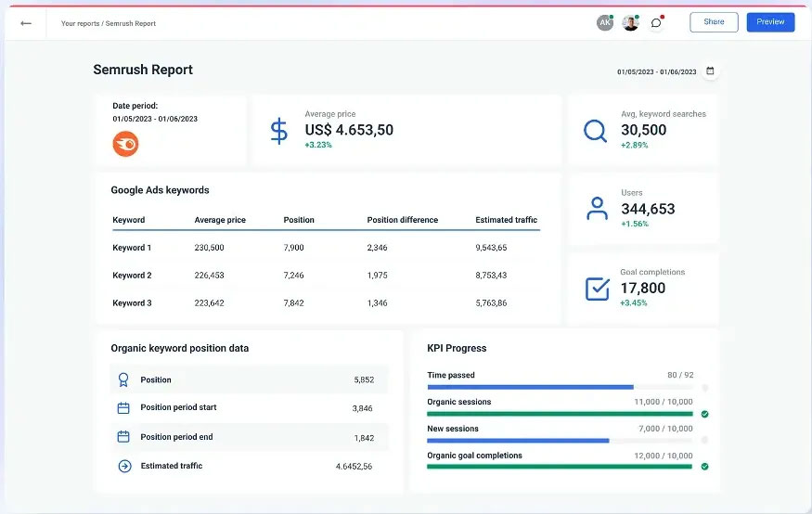Click the 1,975 position difference cell
Image resolution: width=812 pixels, height=514 pixels.
coord(377,276)
